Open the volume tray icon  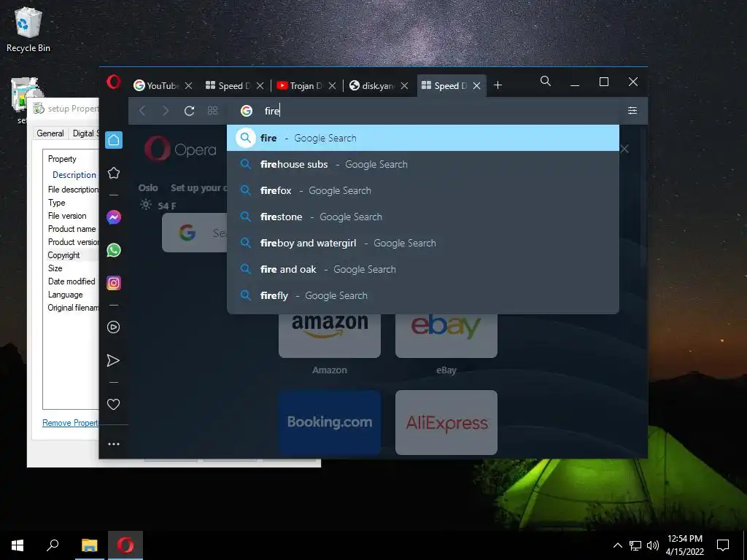pyautogui.click(x=653, y=545)
